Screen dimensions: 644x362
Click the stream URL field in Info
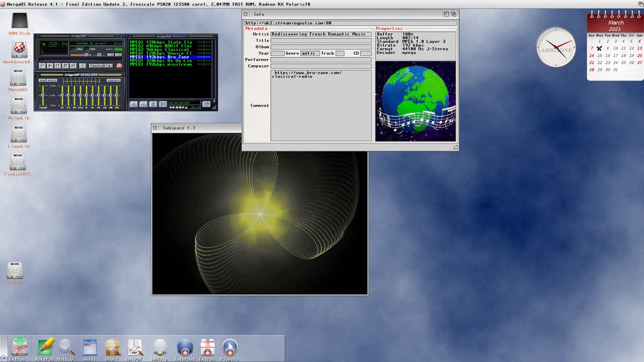pos(350,23)
